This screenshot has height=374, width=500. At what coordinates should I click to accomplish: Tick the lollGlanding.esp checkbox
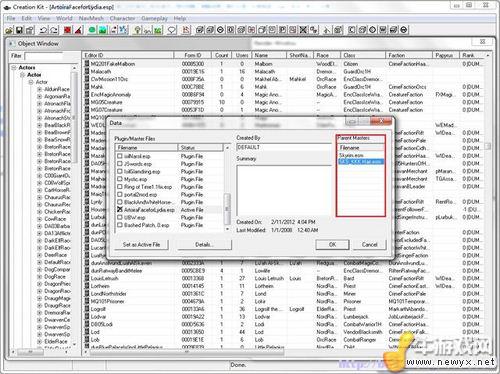(x=120, y=171)
